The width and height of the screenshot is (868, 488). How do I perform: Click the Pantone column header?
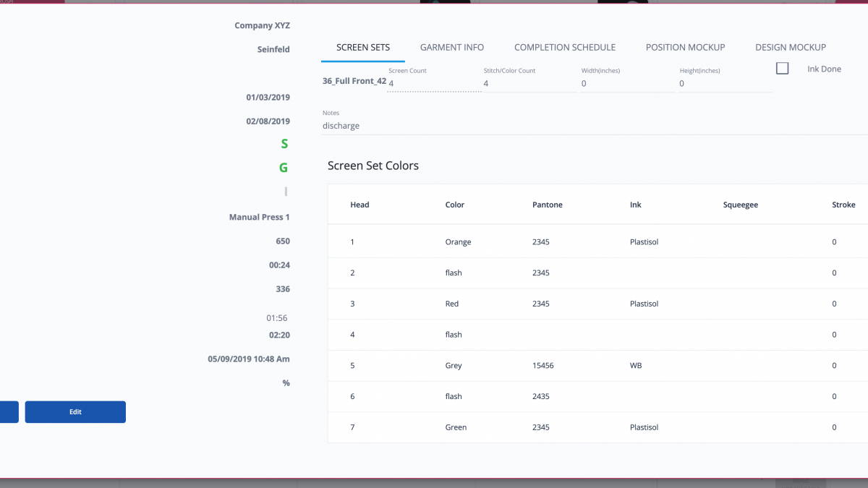547,205
